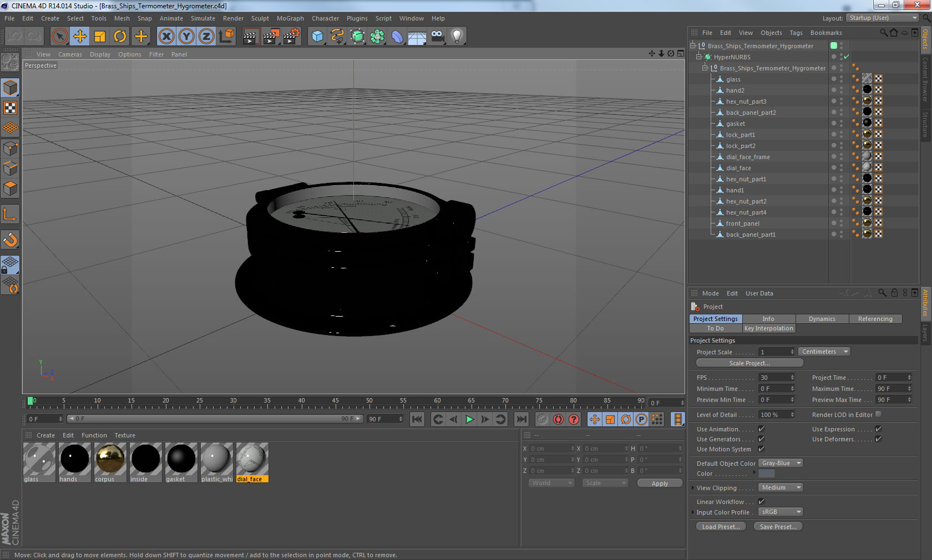Open the MoGraph menu
Image resolution: width=932 pixels, height=560 pixels.
point(290,18)
